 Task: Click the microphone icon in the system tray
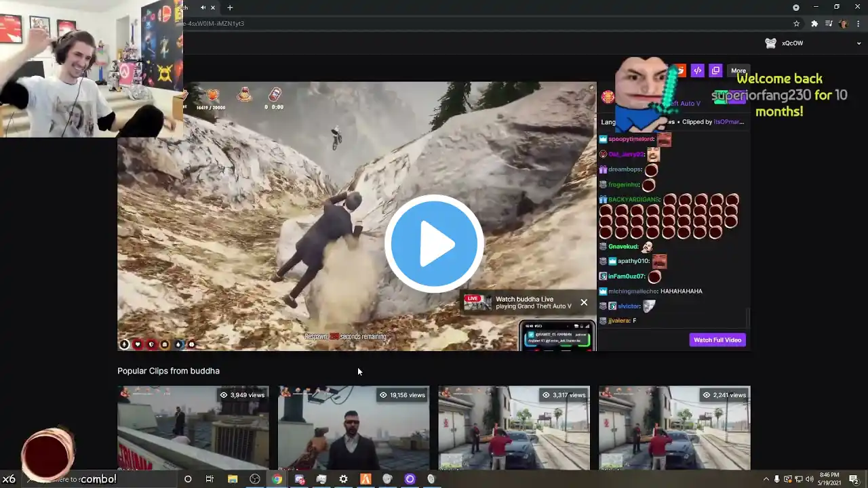pos(777,479)
